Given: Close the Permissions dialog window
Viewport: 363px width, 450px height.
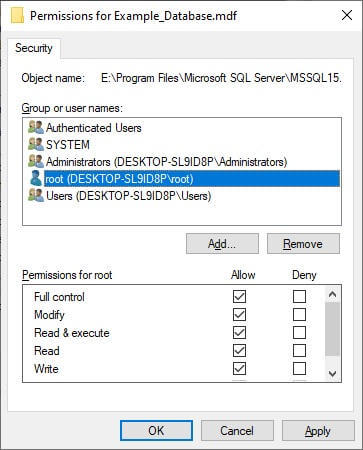Looking at the screenshot, I should coord(347,15).
